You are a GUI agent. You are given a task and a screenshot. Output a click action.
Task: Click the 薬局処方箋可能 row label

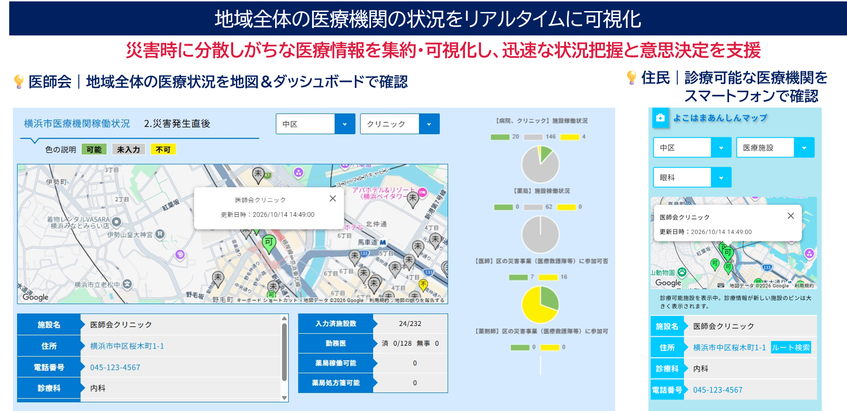tap(337, 382)
